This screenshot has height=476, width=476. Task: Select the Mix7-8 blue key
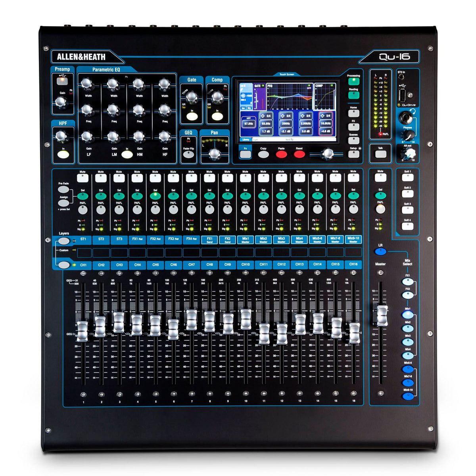407,383
